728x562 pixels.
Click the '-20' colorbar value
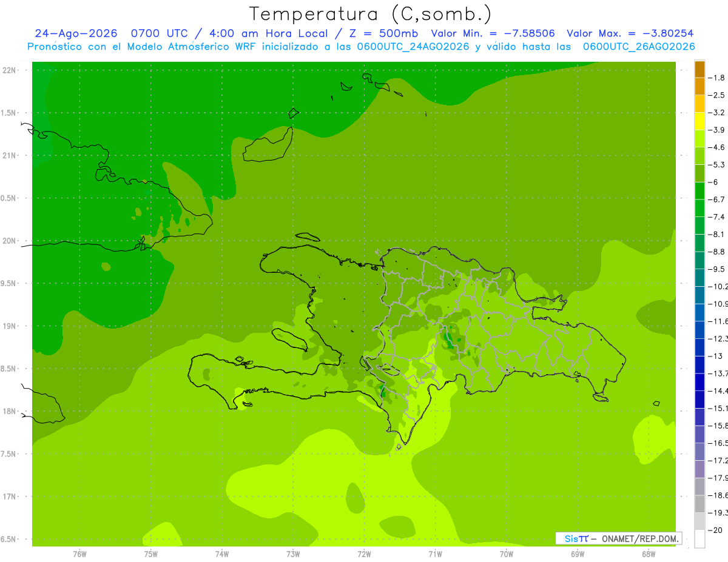coord(715,530)
